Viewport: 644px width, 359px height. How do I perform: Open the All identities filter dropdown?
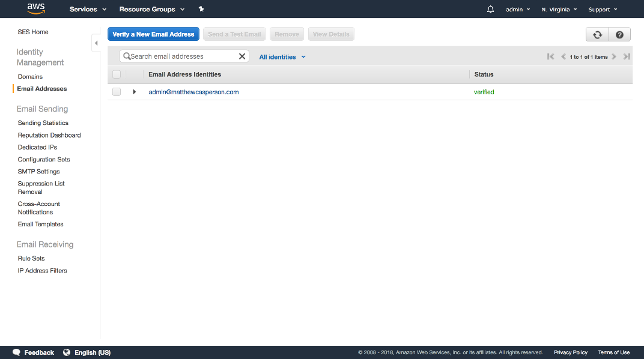pos(282,57)
